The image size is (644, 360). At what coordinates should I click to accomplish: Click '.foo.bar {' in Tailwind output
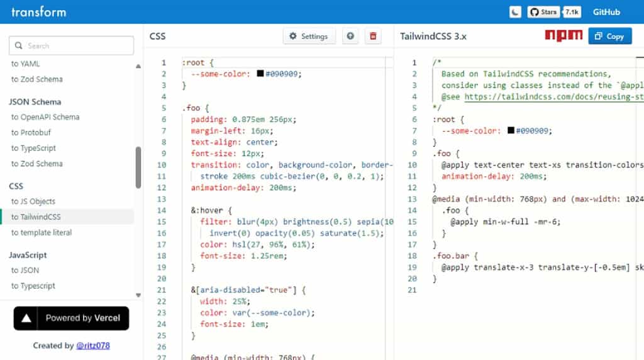pyautogui.click(x=455, y=256)
